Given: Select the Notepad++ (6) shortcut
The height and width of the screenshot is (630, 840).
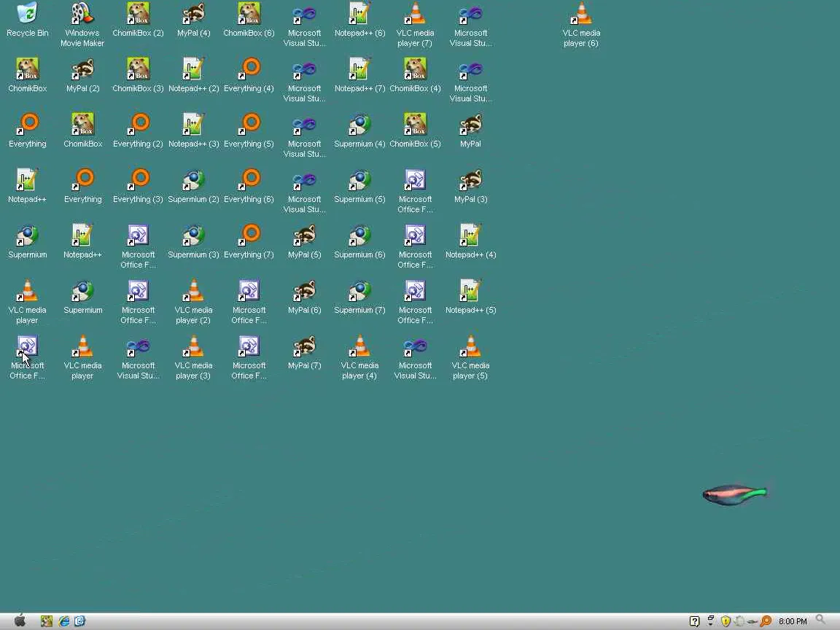Looking at the screenshot, I should pyautogui.click(x=360, y=19).
